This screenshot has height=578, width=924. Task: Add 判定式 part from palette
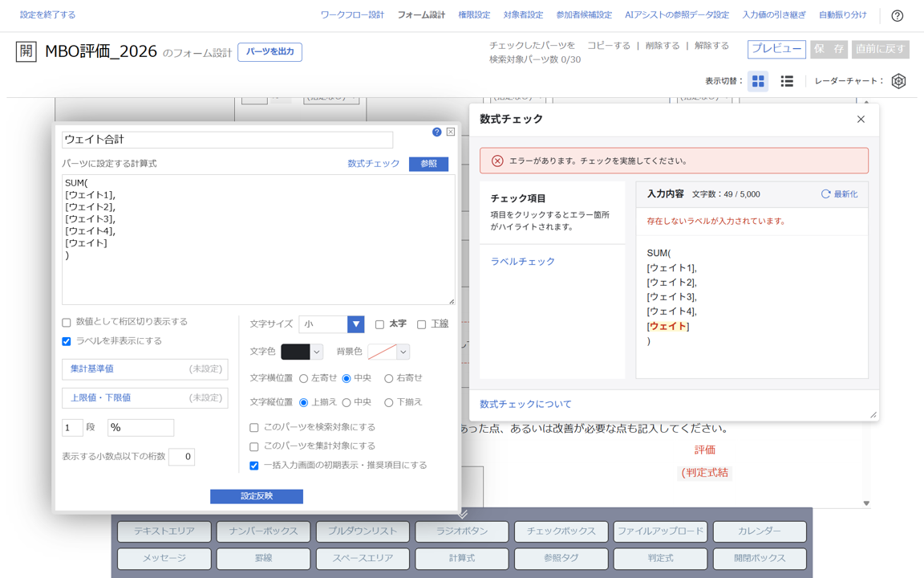[661, 558]
